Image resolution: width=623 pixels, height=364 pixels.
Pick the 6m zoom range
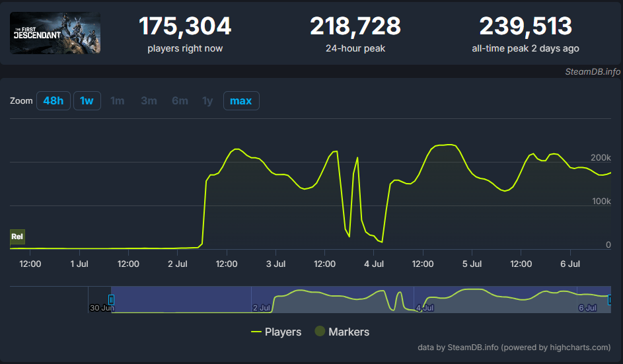180,101
